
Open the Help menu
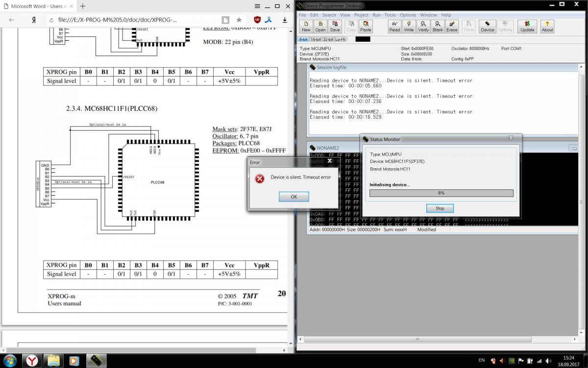click(x=446, y=15)
